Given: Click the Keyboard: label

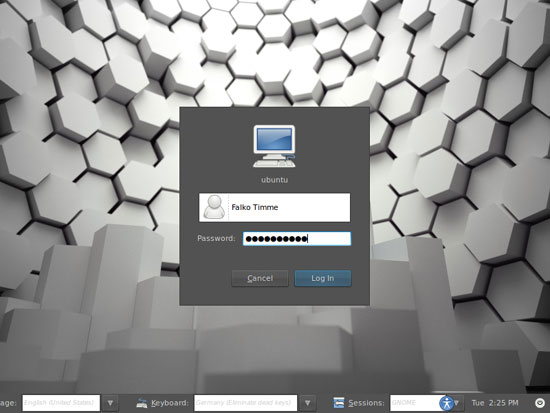Looking at the screenshot, I should click(170, 403).
